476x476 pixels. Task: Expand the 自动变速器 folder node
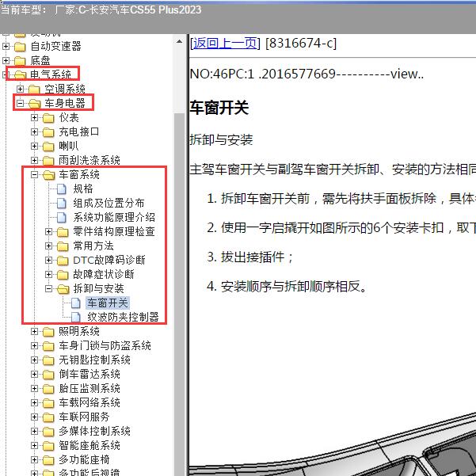(6, 46)
